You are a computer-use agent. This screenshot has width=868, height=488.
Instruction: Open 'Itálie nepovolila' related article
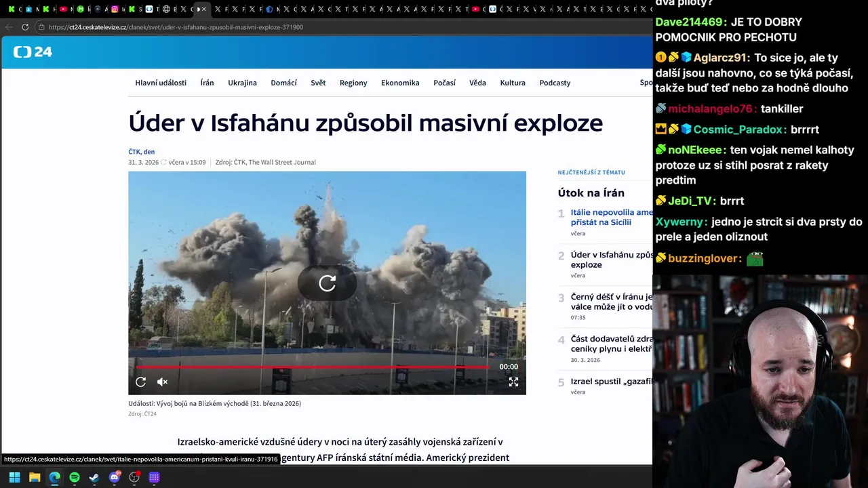tap(610, 217)
